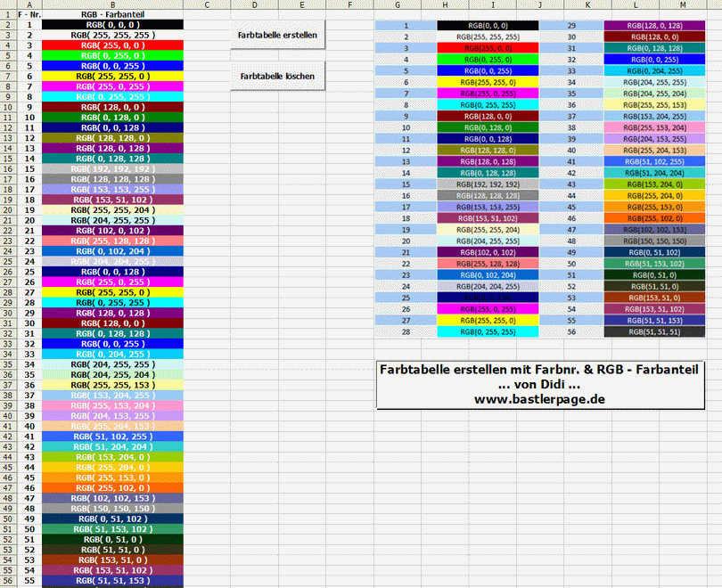The width and height of the screenshot is (722, 588).
Task: Pick orange RGB( 255, 102, 0 ) cell in column B
Action: 113,488
